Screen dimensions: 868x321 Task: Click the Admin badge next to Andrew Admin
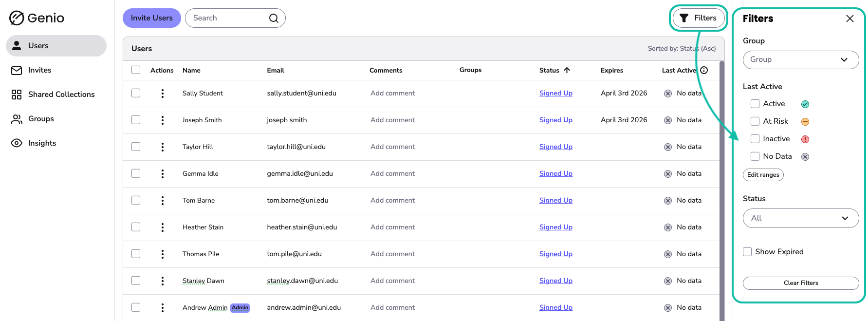[x=240, y=308]
